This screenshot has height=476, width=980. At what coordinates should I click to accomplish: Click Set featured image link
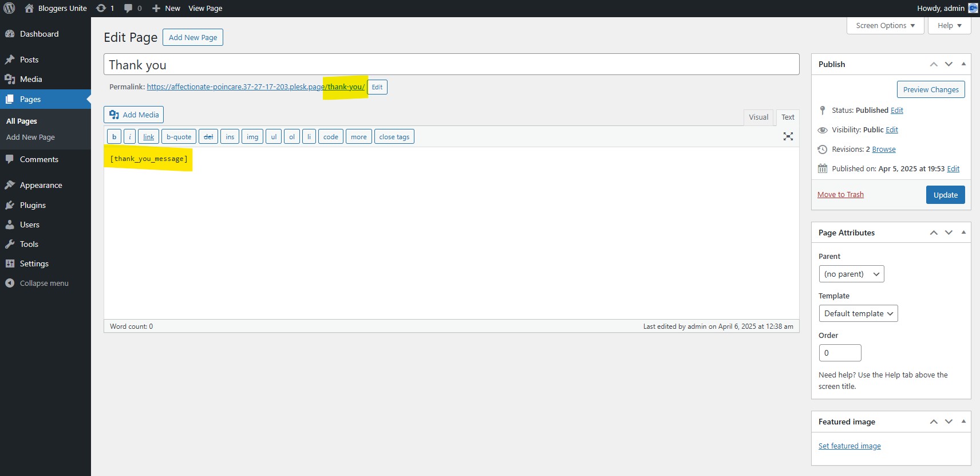849,446
